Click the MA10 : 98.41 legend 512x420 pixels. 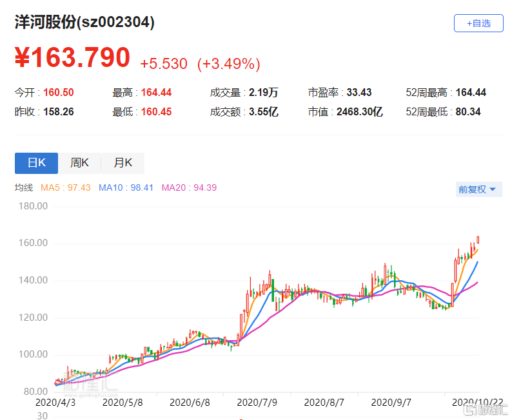126,187
